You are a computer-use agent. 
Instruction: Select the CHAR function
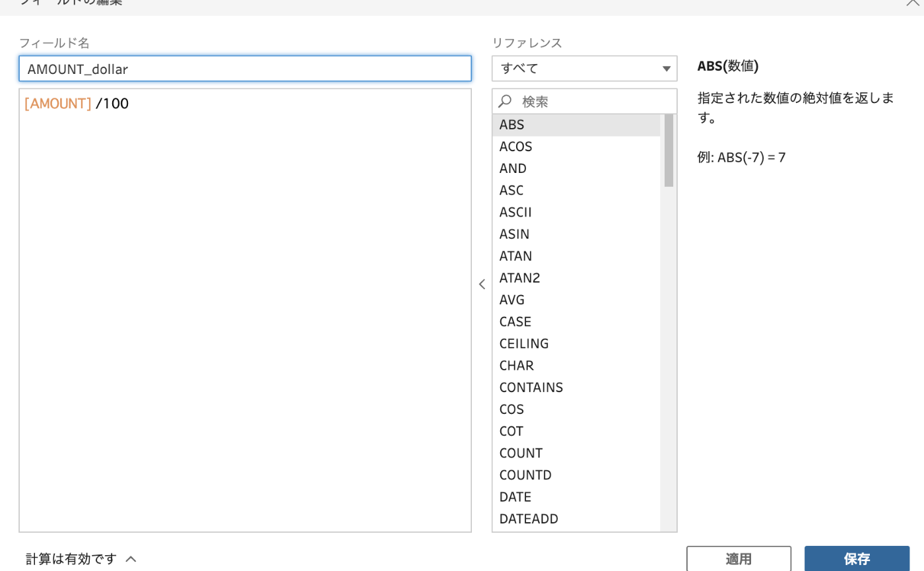(576, 365)
